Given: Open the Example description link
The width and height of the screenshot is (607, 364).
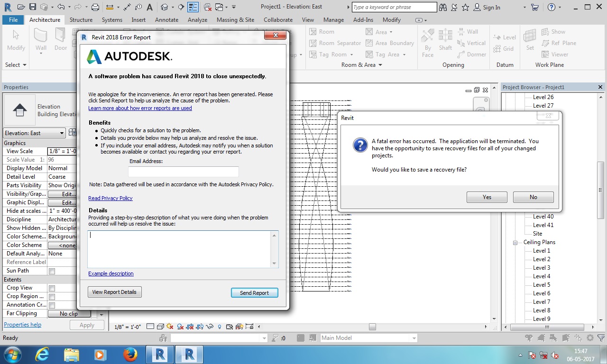Looking at the screenshot, I should pos(111,273).
